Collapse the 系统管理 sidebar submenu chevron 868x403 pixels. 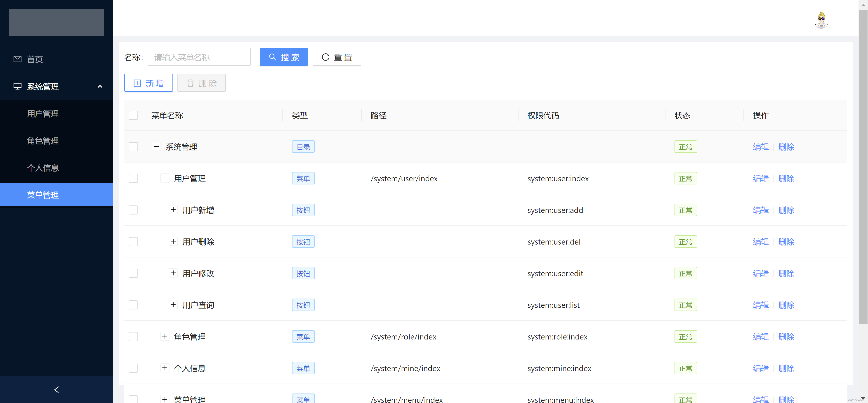(100, 87)
